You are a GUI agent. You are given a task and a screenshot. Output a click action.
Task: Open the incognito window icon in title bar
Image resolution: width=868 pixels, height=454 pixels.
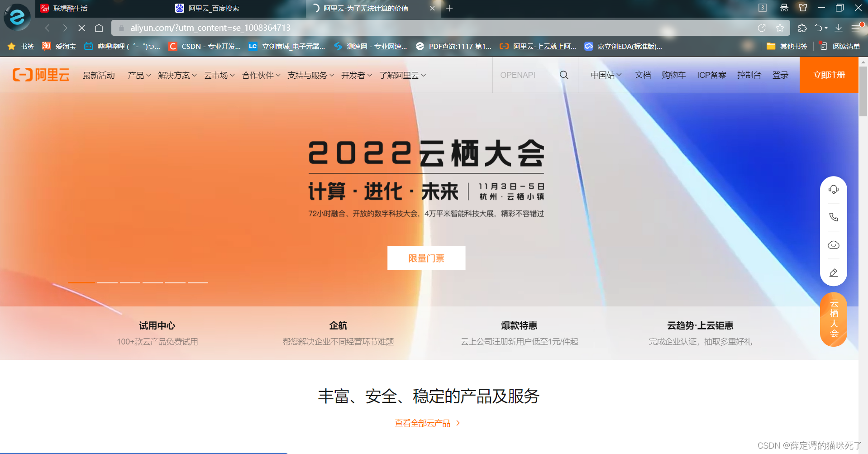(784, 8)
